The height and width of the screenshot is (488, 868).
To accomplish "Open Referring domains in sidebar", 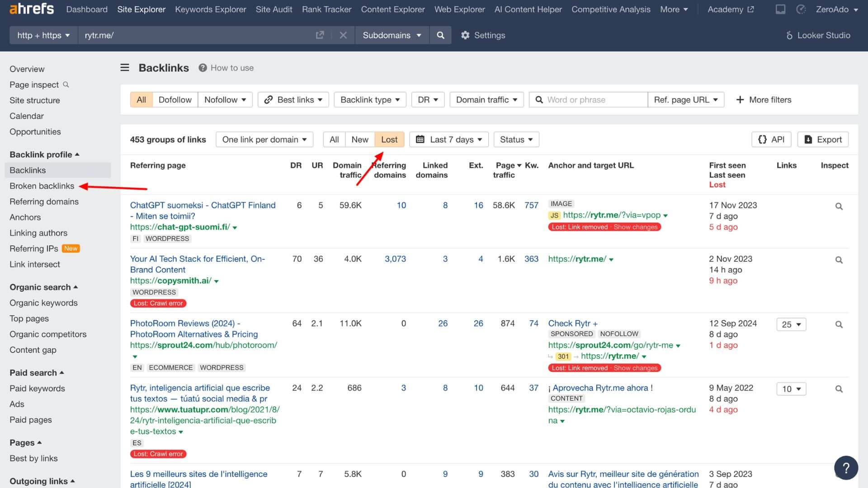I will click(44, 202).
